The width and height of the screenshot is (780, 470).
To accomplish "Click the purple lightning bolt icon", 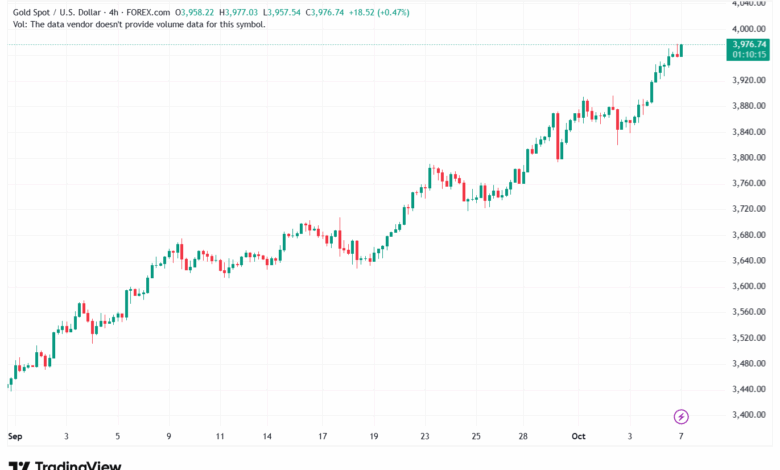I will [x=681, y=416].
